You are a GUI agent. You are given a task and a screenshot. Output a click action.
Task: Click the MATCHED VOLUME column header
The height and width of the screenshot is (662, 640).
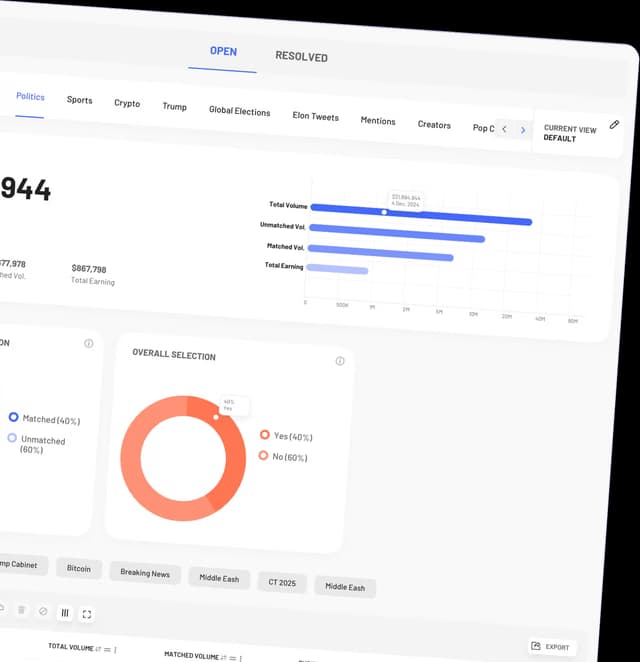tap(191, 655)
